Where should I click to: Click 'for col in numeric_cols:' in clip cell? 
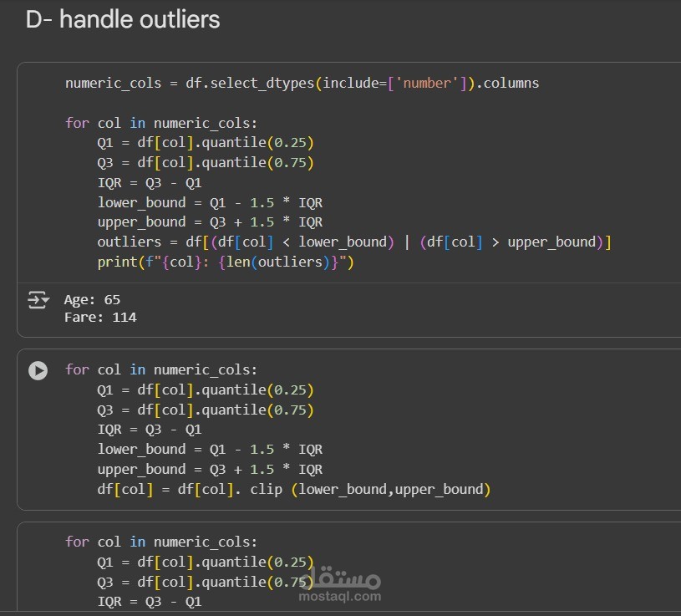pyautogui.click(x=161, y=369)
